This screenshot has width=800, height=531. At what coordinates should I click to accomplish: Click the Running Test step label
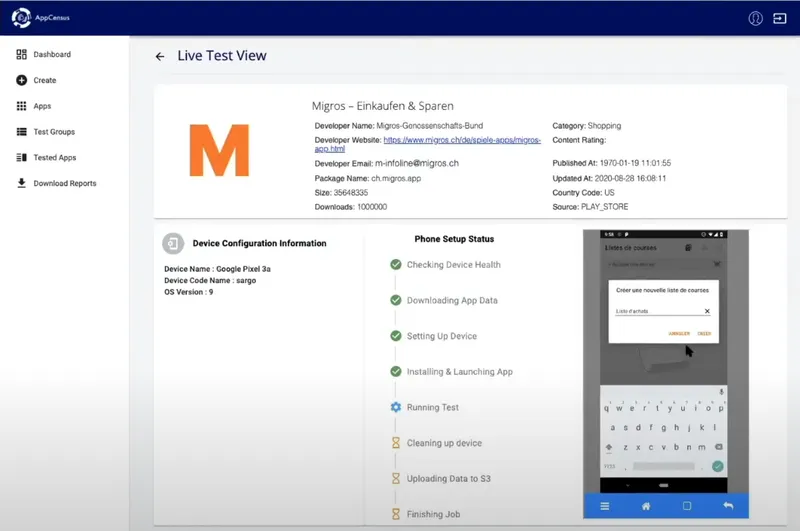pos(433,407)
